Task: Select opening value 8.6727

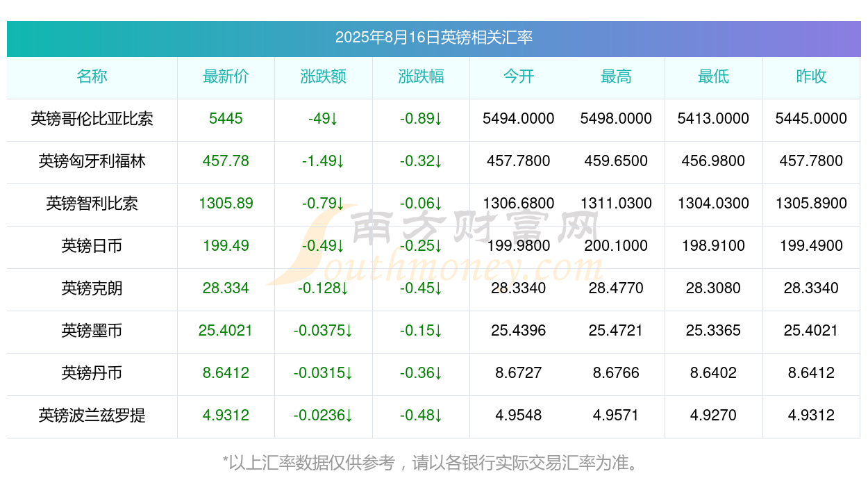Action: coord(519,373)
